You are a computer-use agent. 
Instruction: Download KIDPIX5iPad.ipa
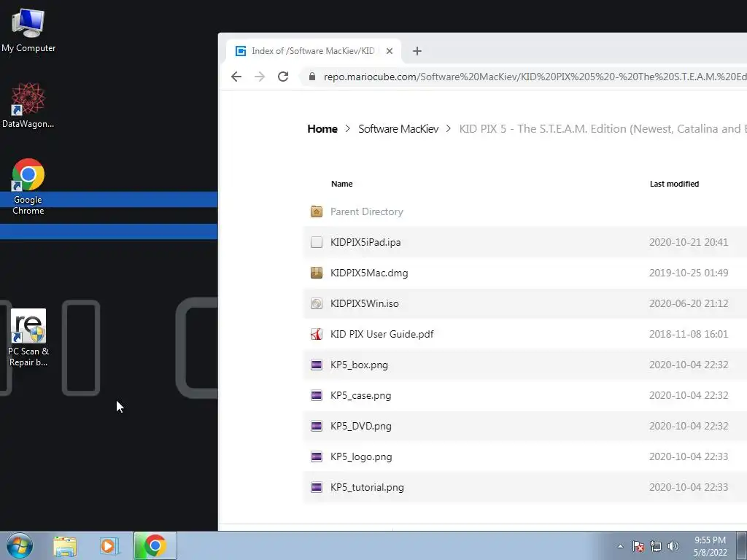(x=365, y=242)
